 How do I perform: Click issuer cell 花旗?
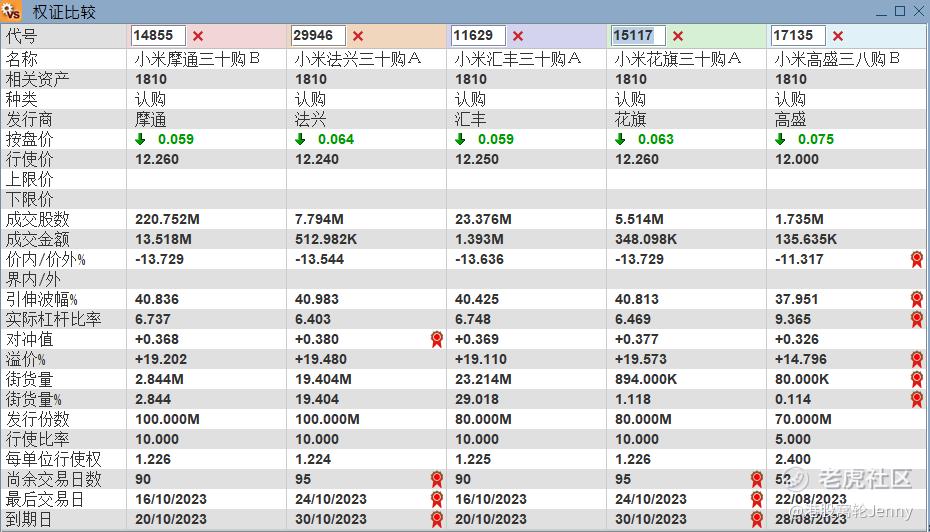coord(630,119)
